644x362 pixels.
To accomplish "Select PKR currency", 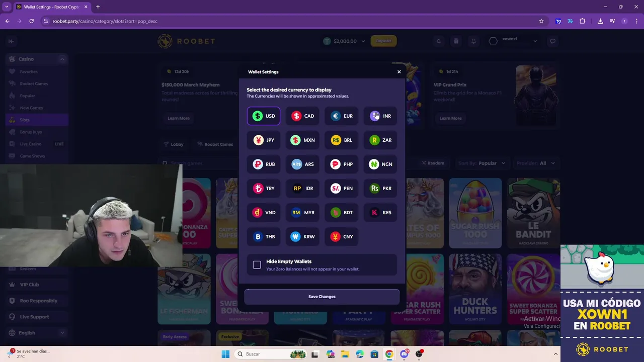I will tap(380, 189).
